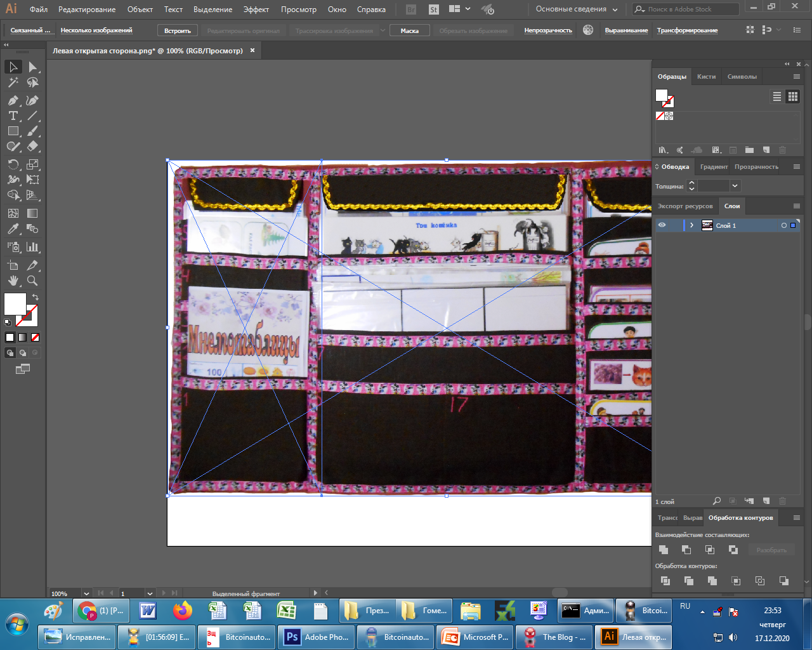812x650 pixels.
Task: Set paint mode to Gradient
Action: 22,338
